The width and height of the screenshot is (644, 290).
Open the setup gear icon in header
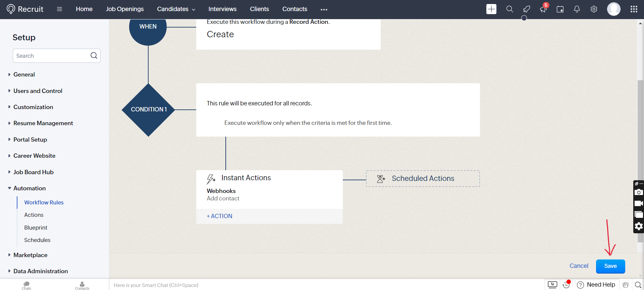pyautogui.click(x=594, y=9)
